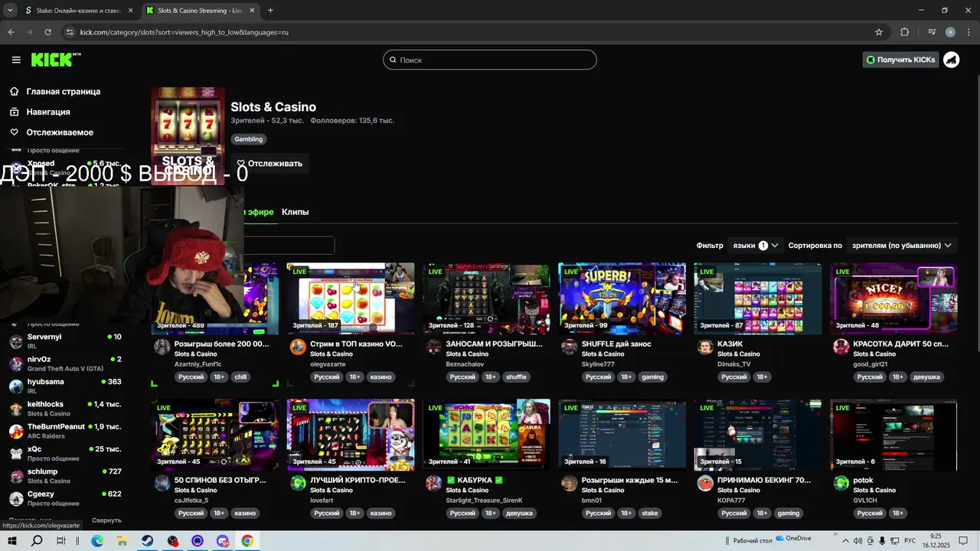Click Serveryni channel avatar in sidebar
Image resolution: width=980 pixels, height=551 pixels.
[x=15, y=341]
